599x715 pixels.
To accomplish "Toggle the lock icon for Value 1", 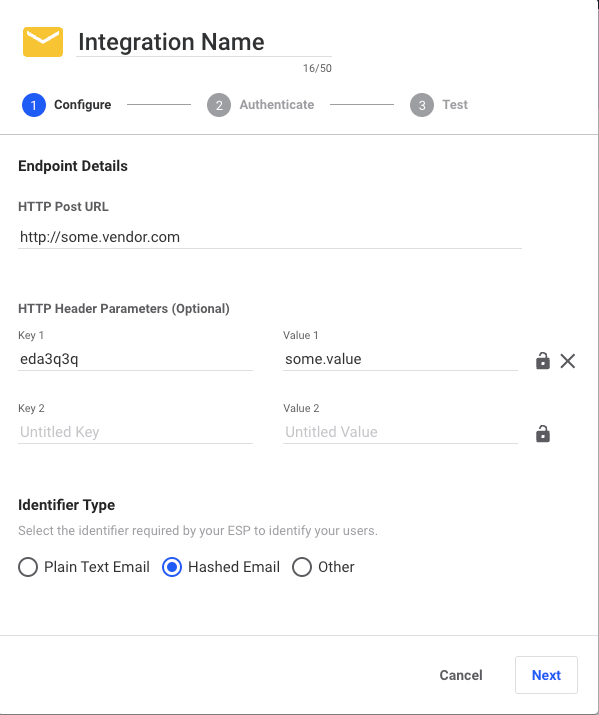I will [x=542, y=361].
